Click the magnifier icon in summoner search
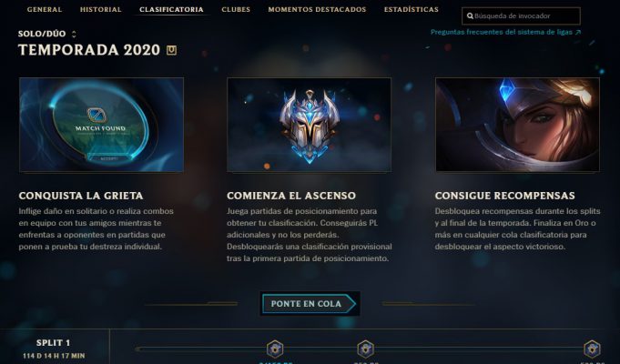This screenshot has width=620, height=364. pyautogui.click(x=470, y=16)
